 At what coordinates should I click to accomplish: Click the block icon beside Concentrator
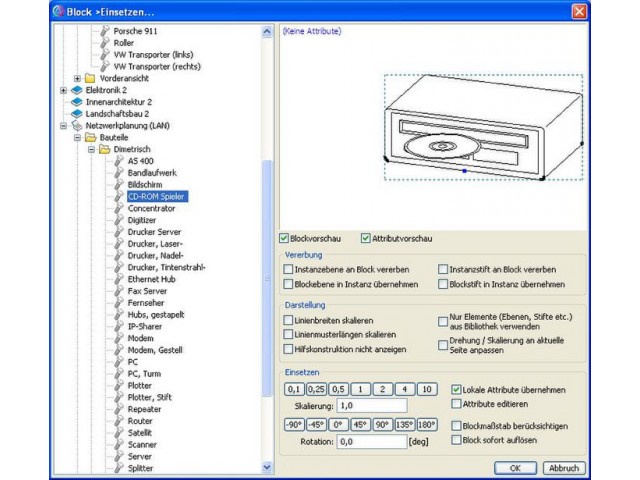(x=119, y=208)
